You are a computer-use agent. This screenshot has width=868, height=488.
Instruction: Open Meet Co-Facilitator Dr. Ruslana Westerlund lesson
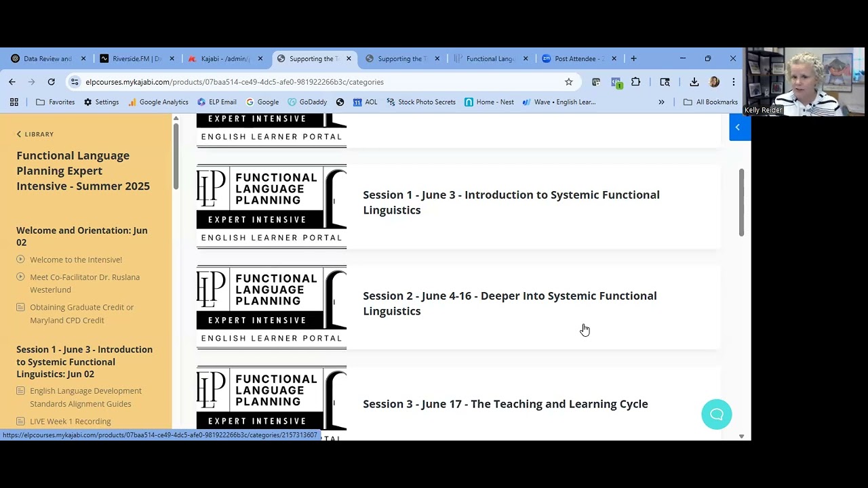(85, 283)
